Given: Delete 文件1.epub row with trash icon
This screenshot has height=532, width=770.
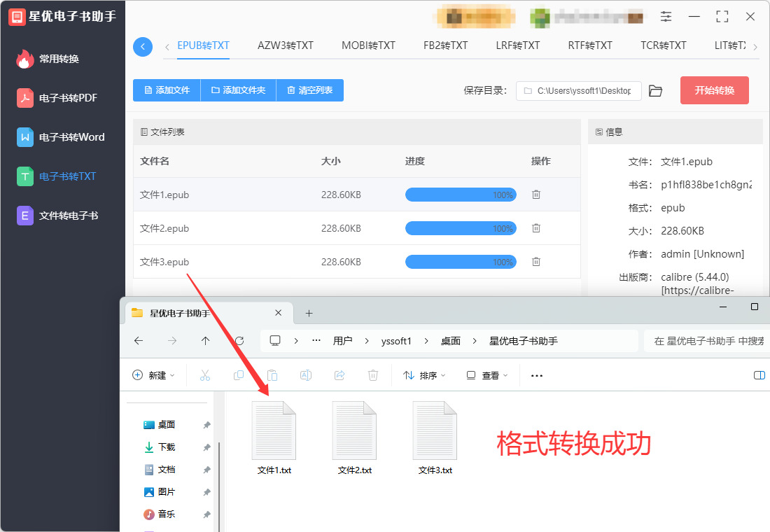Looking at the screenshot, I should click(536, 195).
